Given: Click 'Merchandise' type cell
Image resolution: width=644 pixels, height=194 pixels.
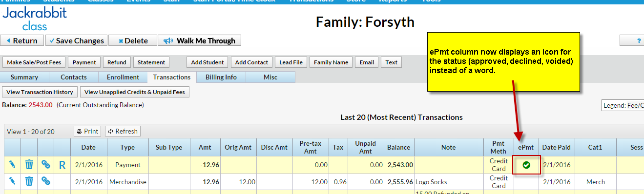Looking at the screenshot, I should [x=127, y=182].
